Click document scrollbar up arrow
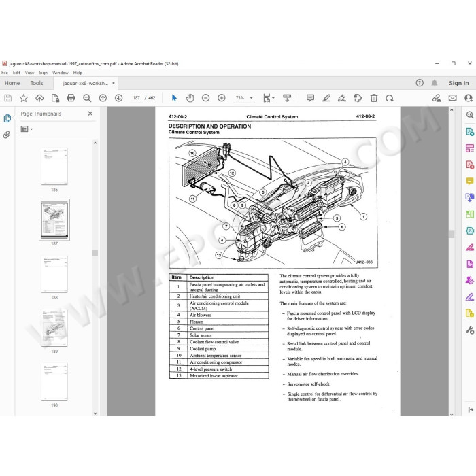Image resolution: width=476 pixels, height=476 pixels. 452,110
